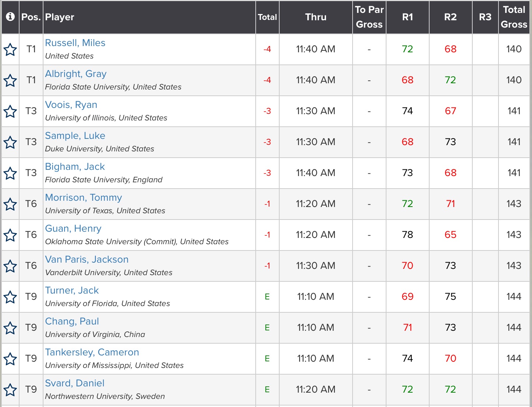Viewport: 532px width, 407px height.
Task: Click the star for Jackson Van Paris
Action: [x=10, y=266]
